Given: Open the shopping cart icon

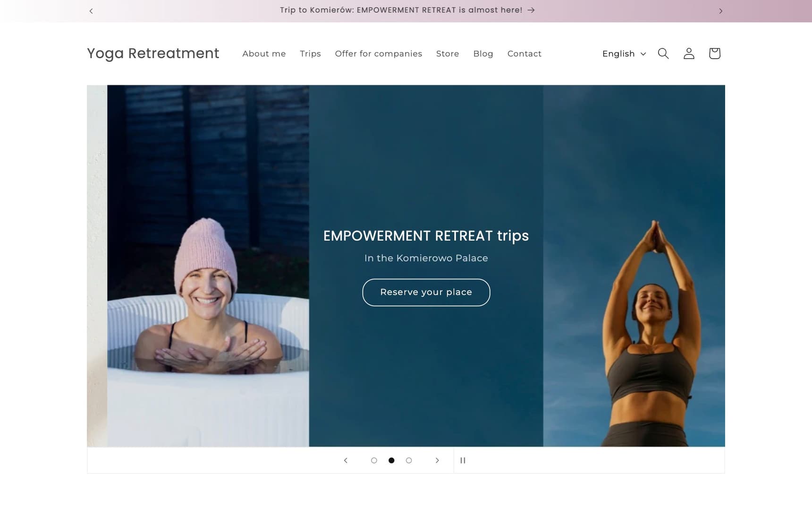Looking at the screenshot, I should click(x=714, y=53).
